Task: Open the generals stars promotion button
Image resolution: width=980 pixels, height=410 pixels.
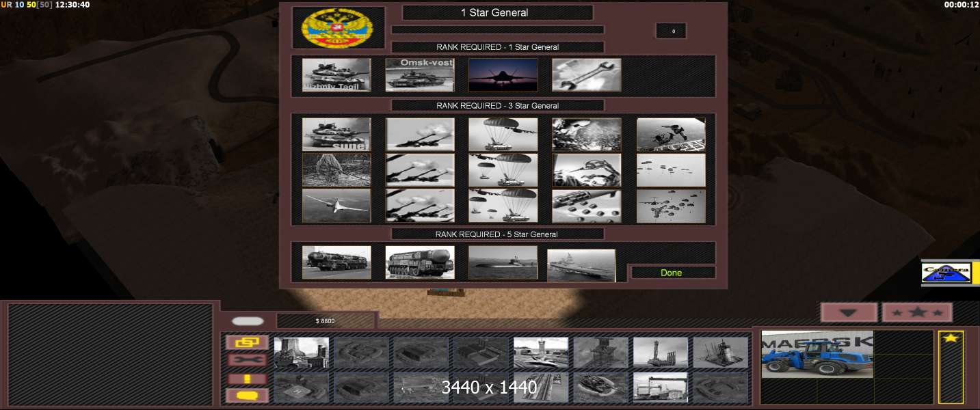Action: [x=917, y=312]
